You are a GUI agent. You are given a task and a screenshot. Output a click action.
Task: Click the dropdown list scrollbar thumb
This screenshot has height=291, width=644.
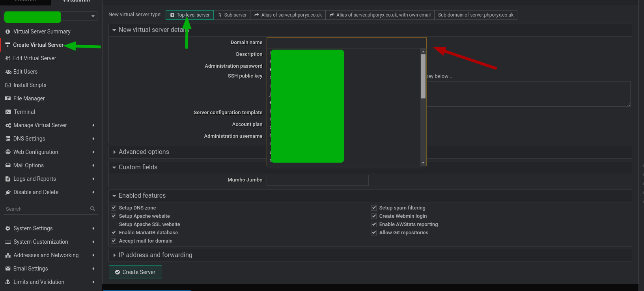[x=423, y=76]
